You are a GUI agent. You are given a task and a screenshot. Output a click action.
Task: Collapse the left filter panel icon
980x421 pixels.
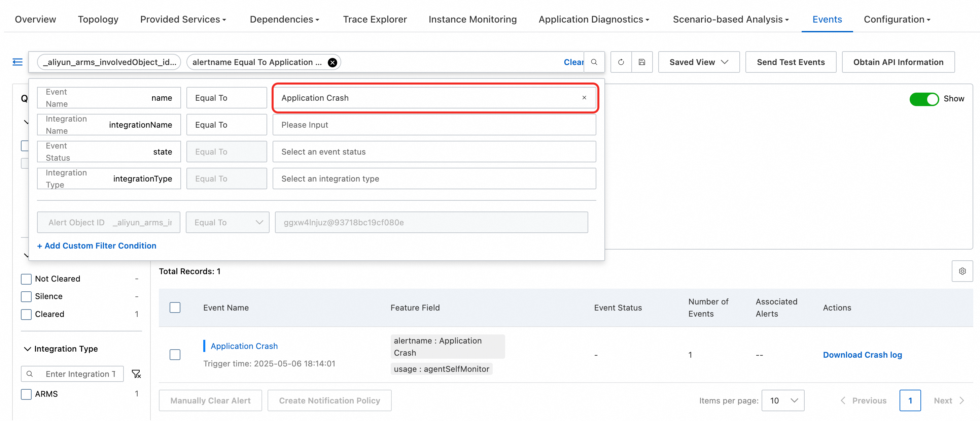17,62
